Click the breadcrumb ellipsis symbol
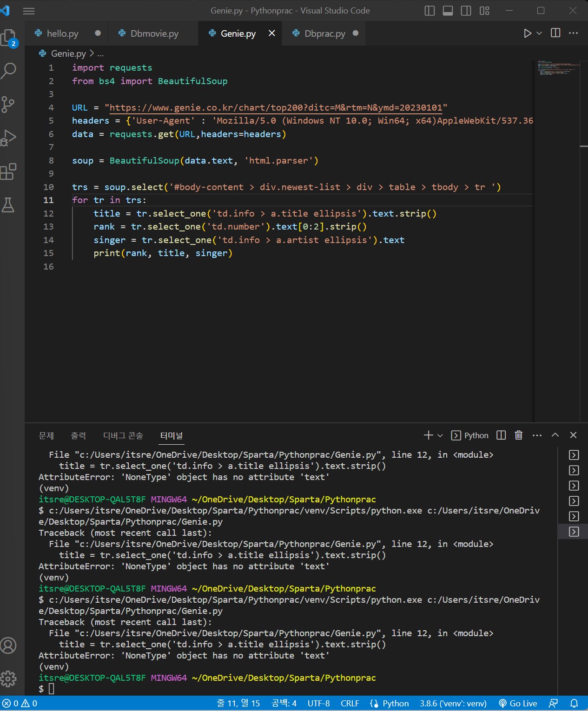 click(x=100, y=53)
